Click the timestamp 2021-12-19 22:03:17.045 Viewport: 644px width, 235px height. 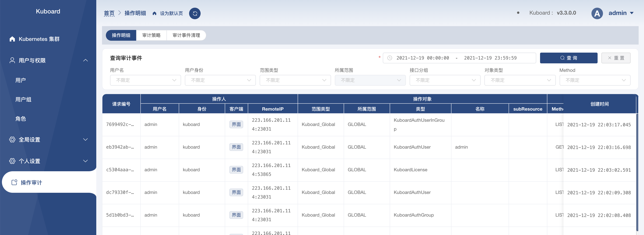[x=599, y=125]
